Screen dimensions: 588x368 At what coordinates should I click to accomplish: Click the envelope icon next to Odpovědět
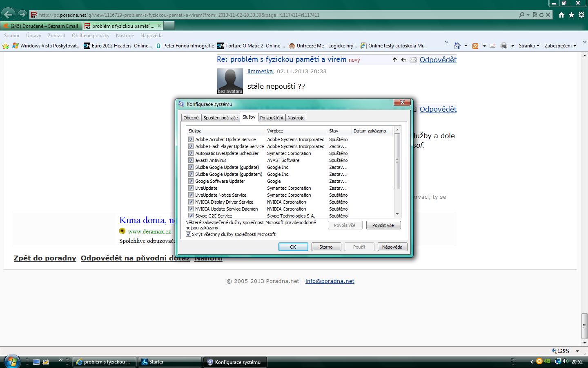point(413,60)
